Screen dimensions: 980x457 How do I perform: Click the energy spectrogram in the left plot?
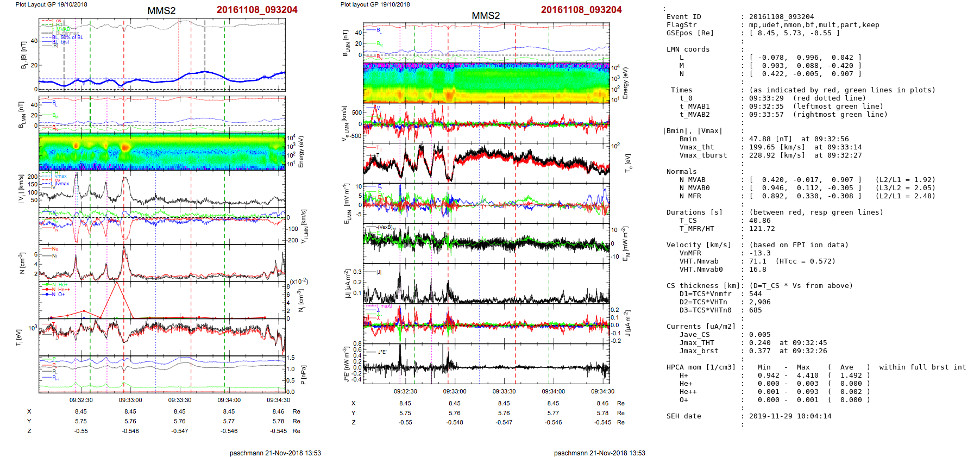[162, 152]
